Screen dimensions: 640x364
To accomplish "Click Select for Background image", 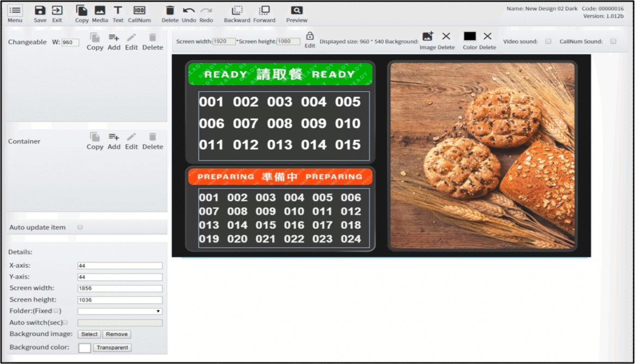I will pyautogui.click(x=89, y=334).
